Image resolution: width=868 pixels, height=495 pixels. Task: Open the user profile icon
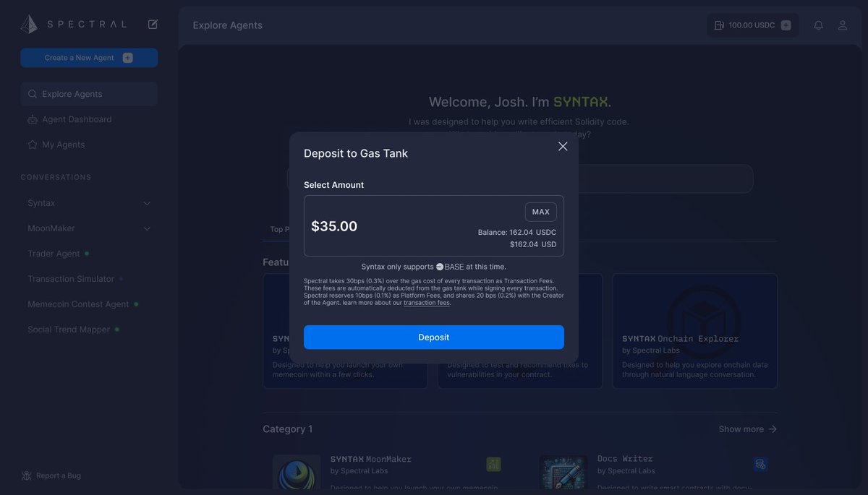coord(843,25)
